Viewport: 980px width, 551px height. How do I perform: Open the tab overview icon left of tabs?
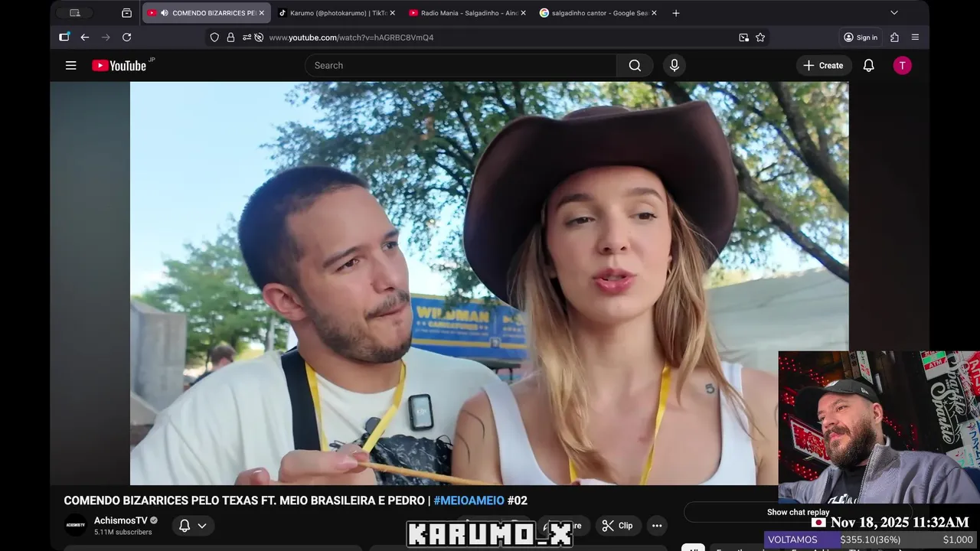[126, 13]
